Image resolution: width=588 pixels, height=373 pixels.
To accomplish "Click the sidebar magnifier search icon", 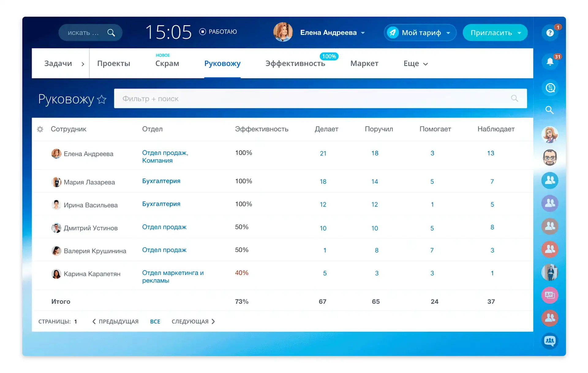I will pyautogui.click(x=549, y=110).
